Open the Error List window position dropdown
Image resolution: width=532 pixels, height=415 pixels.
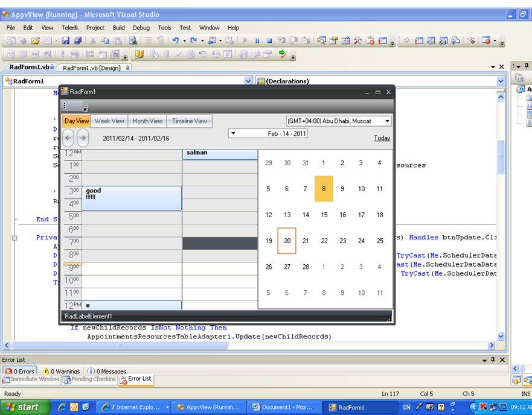coord(484,360)
